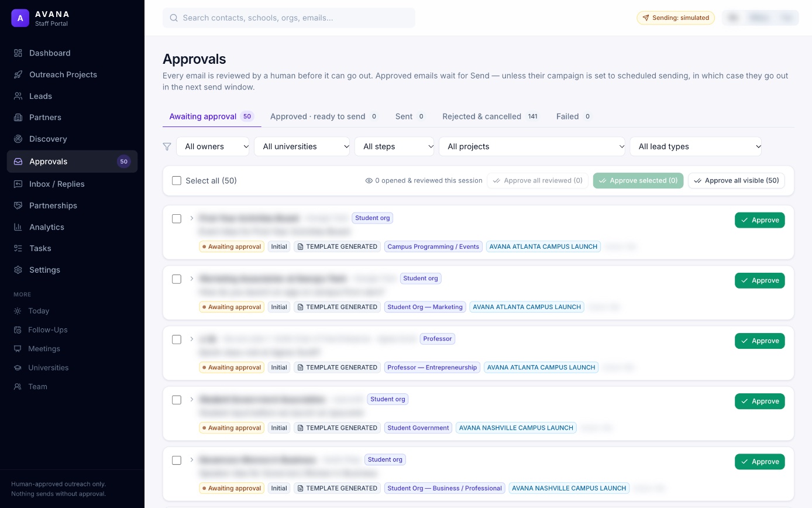Click the search contacts input field
The height and width of the screenshot is (508, 812).
pyautogui.click(x=289, y=18)
